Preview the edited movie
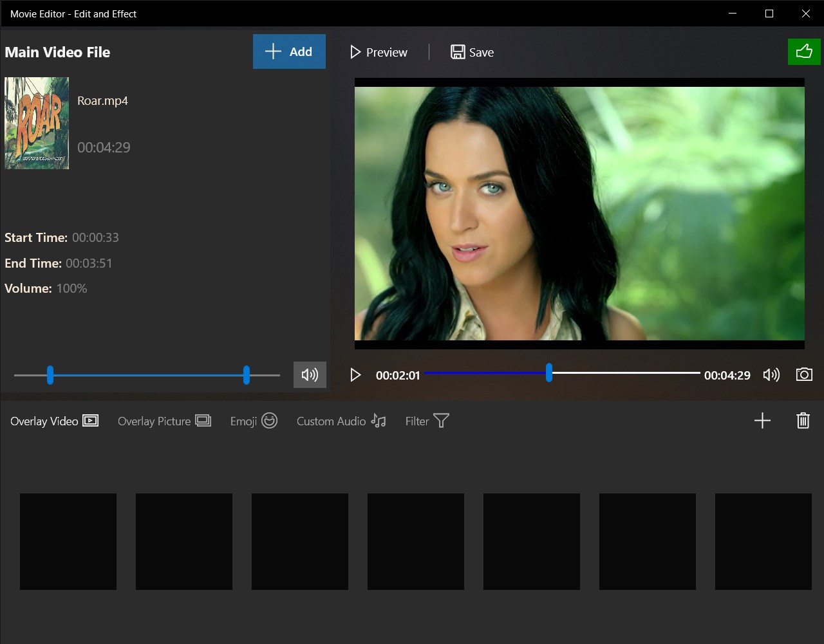 (x=379, y=52)
